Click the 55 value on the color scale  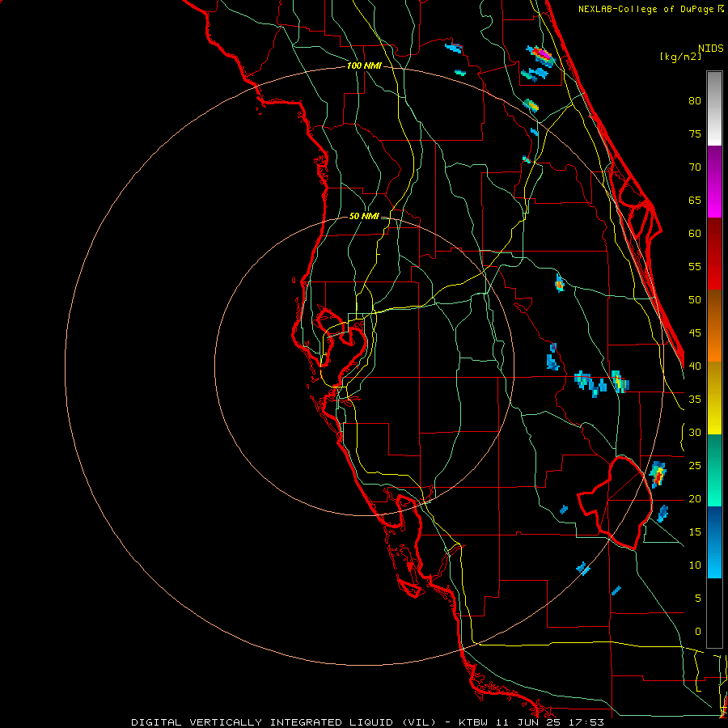pos(695,266)
